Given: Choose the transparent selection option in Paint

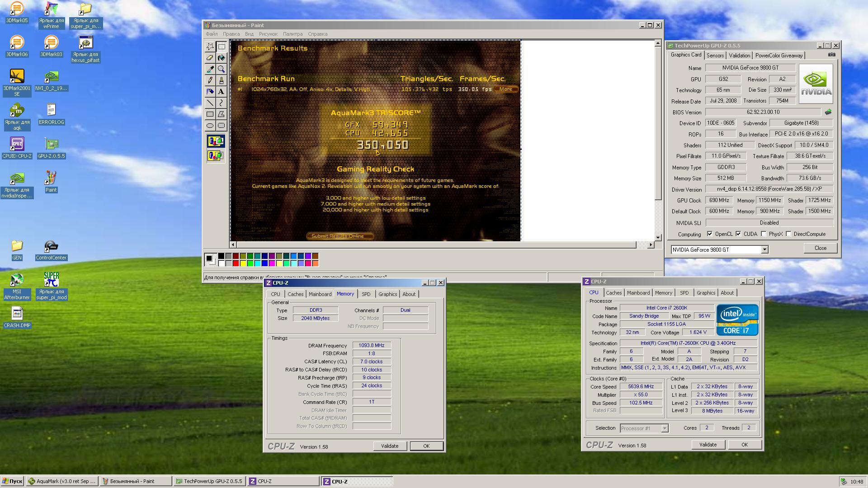Looking at the screenshot, I should click(x=216, y=156).
